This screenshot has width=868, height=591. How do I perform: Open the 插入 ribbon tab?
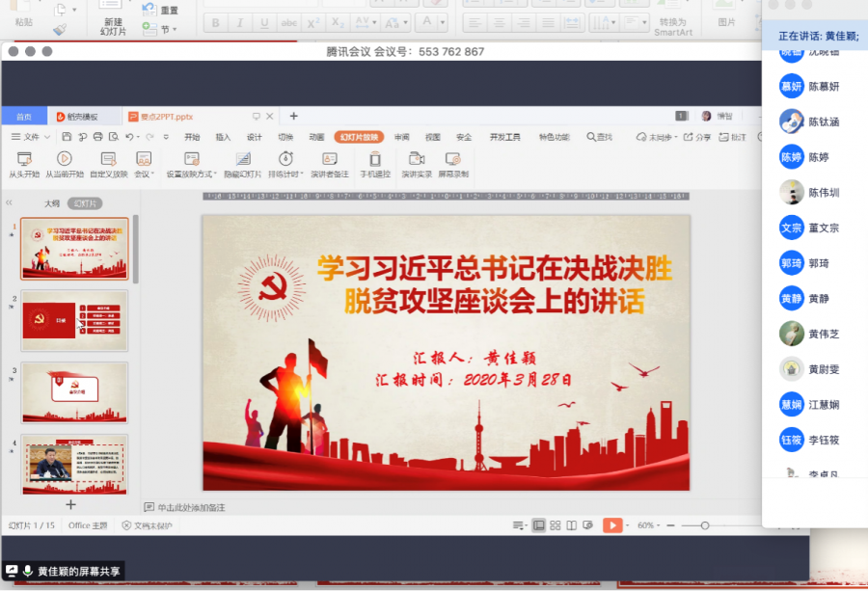pyautogui.click(x=223, y=137)
